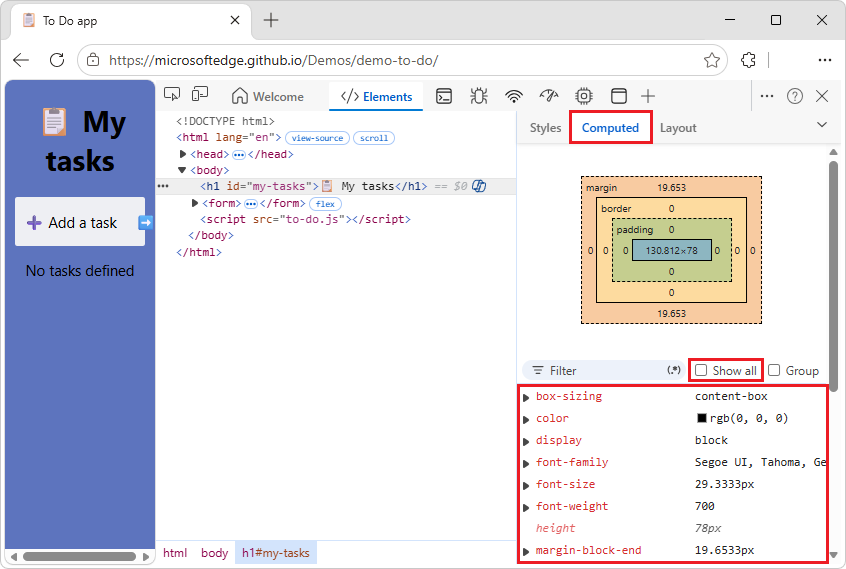Open the Memory chip icon

583,97
